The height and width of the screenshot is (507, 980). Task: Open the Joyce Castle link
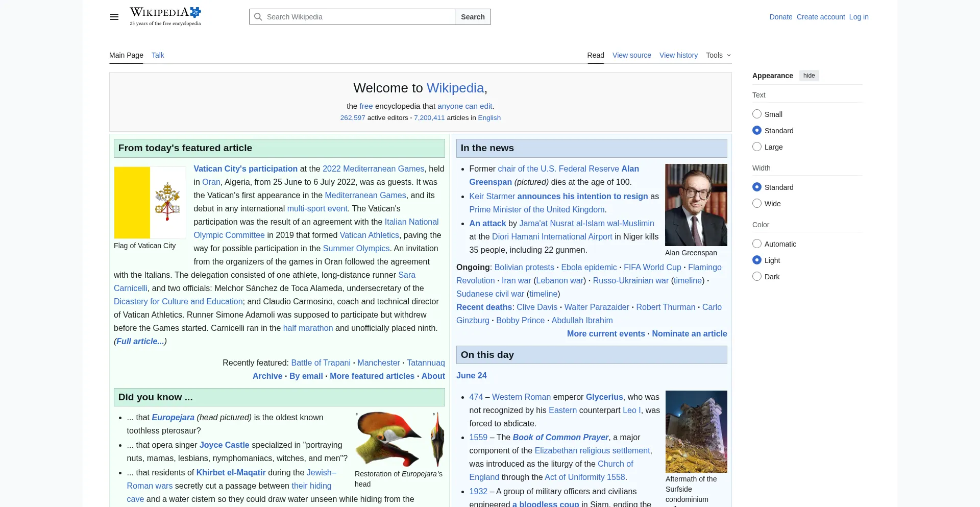point(225,445)
